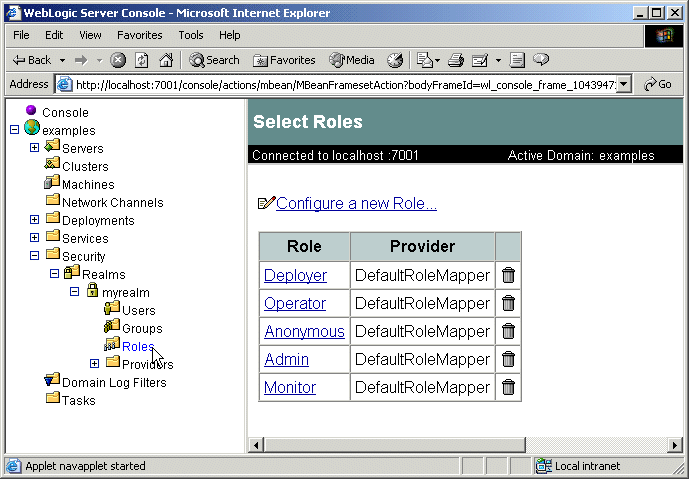The image size is (689, 479).
Task: Open the Deployer role link
Action: 295,276
